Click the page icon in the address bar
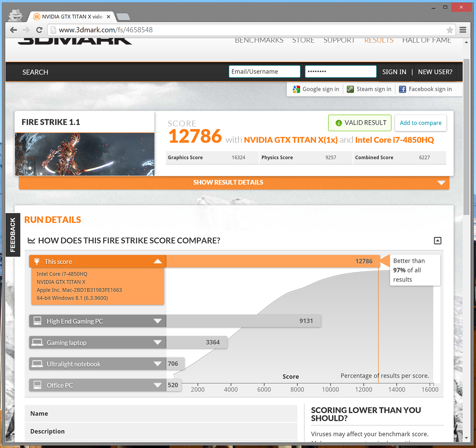The width and height of the screenshot is (476, 448). coord(53,30)
